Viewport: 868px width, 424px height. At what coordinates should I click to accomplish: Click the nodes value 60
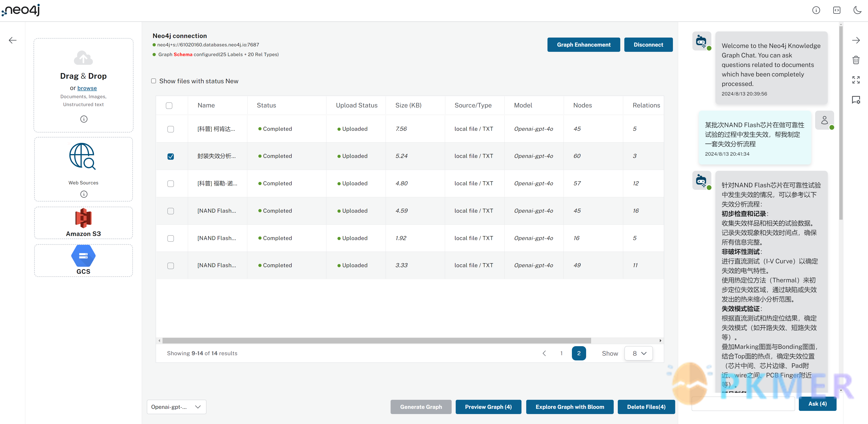point(577,156)
